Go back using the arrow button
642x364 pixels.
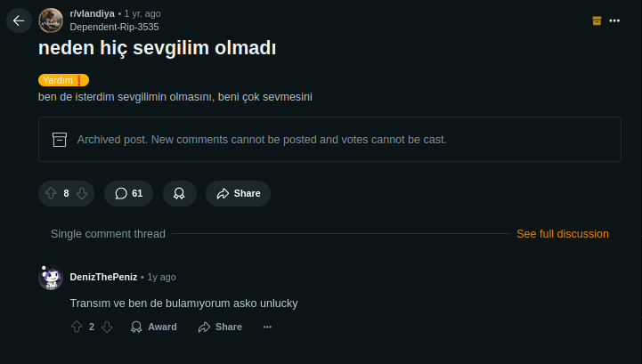(19, 20)
